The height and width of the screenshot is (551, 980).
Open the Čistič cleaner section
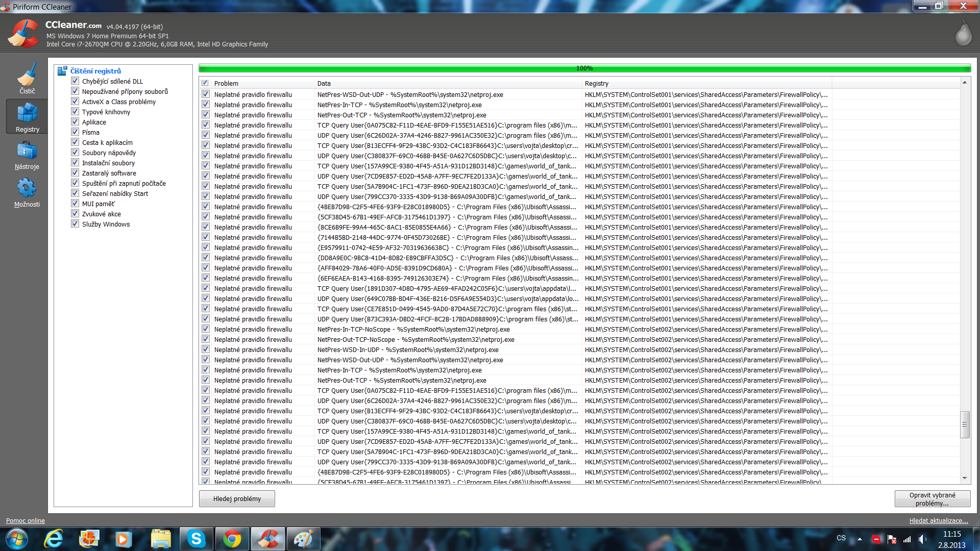27,78
